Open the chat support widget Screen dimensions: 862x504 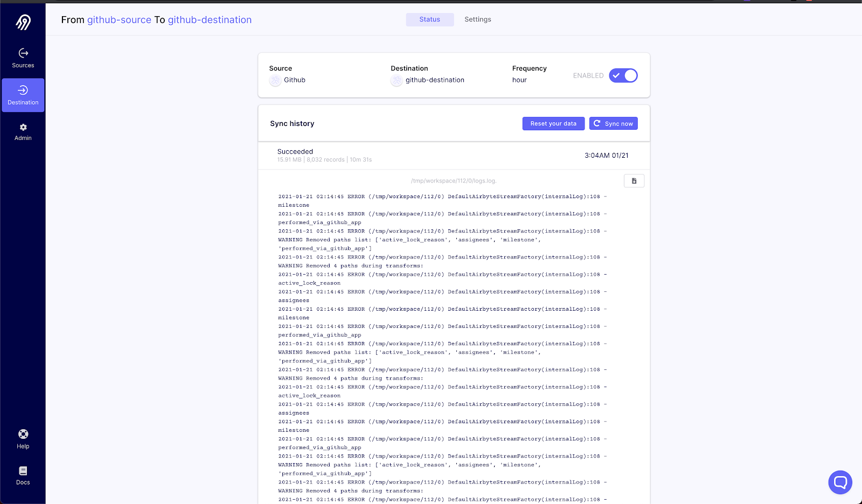point(840,482)
